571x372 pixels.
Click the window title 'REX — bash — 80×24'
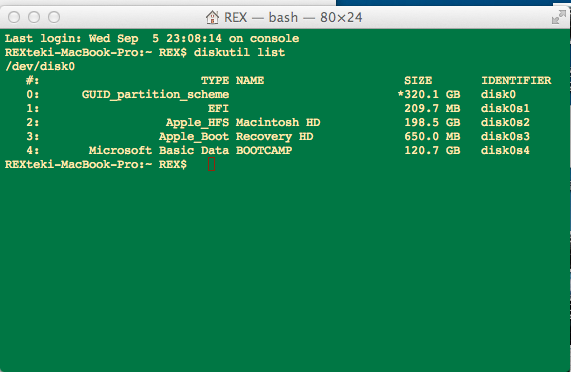point(293,17)
